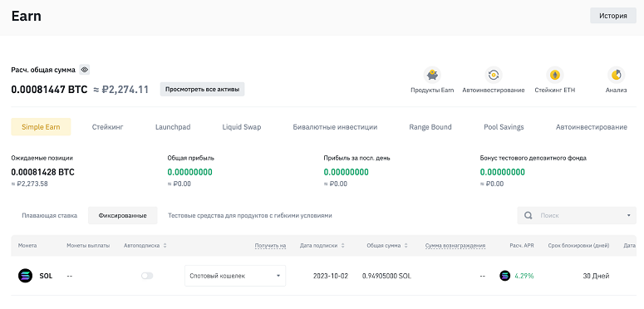This screenshot has width=644, height=309.
Task: Click the Монеты выплаты column header
Action: 88,245
